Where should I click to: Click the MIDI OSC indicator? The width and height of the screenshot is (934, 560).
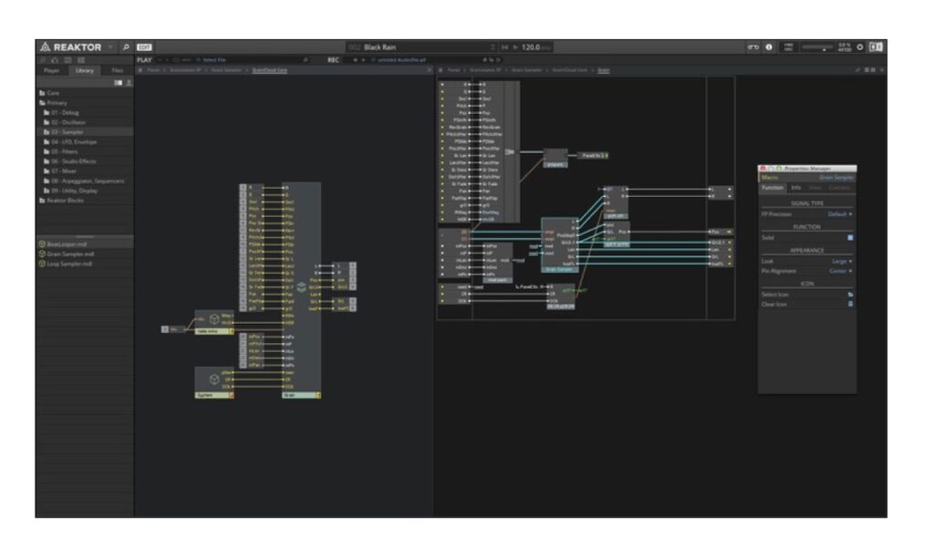pos(788,47)
